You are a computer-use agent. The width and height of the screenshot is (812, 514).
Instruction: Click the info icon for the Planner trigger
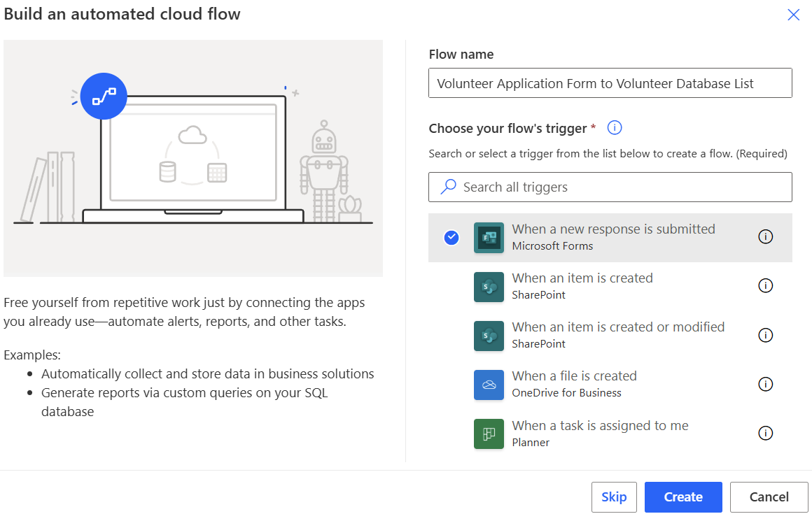point(765,434)
